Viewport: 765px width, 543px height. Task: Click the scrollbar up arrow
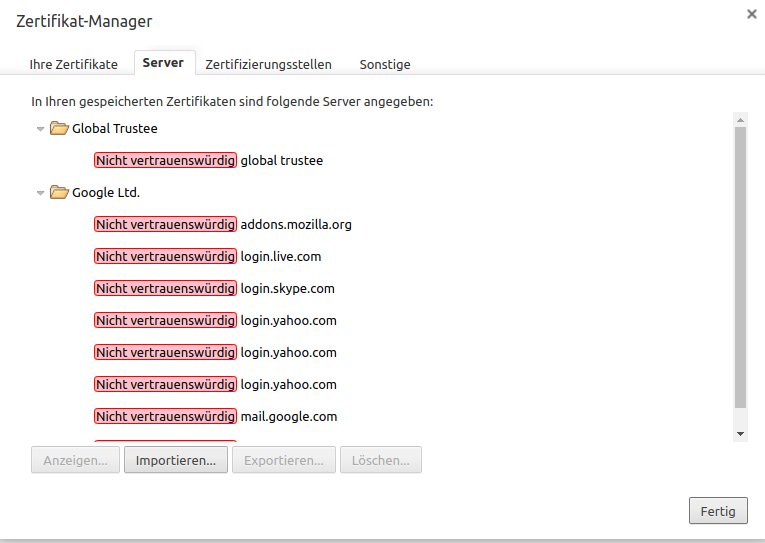pos(741,120)
